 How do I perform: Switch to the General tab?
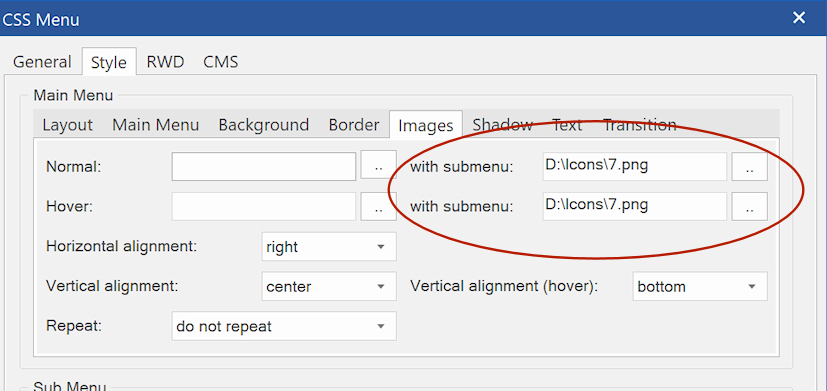tap(42, 62)
